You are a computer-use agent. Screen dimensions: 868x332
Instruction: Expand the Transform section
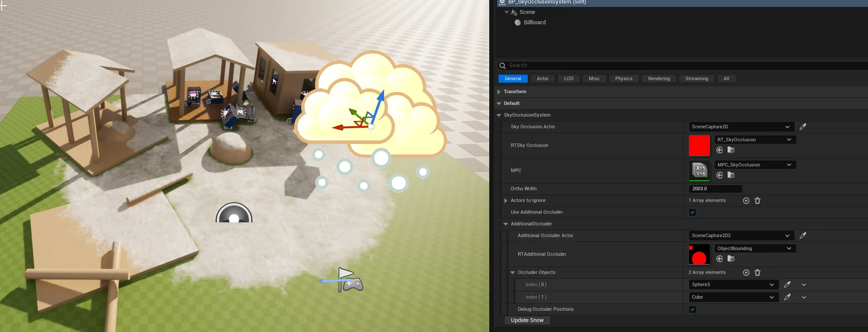pos(499,92)
